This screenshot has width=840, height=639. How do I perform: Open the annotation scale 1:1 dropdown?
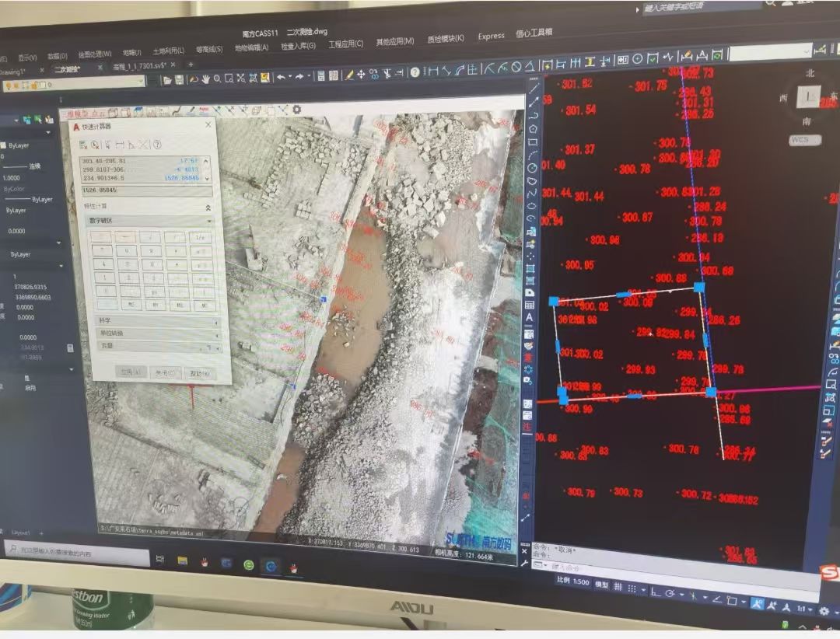pos(805,609)
